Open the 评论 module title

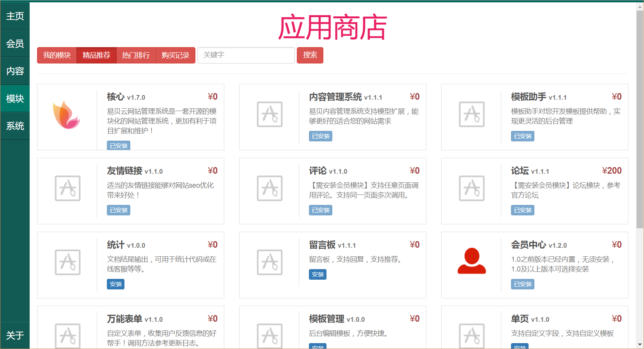318,171
